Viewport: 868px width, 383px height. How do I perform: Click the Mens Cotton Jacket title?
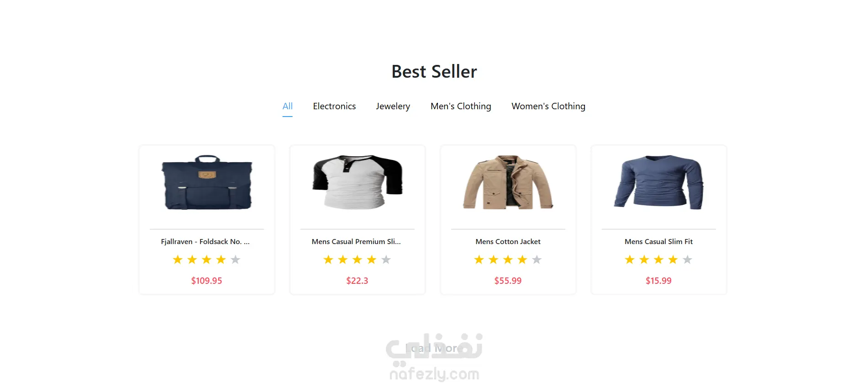(508, 241)
